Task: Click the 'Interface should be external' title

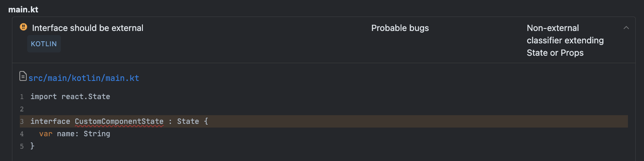Action: (88, 28)
